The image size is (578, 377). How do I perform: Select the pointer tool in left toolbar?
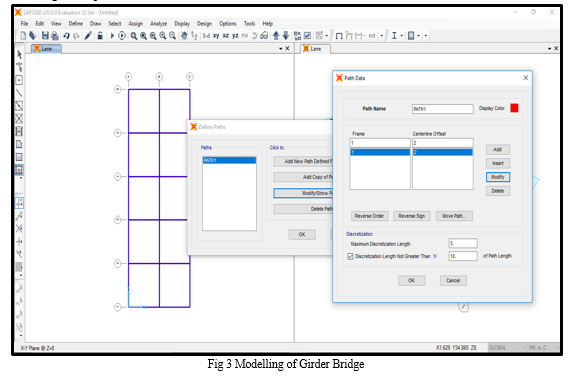pyautogui.click(x=19, y=55)
